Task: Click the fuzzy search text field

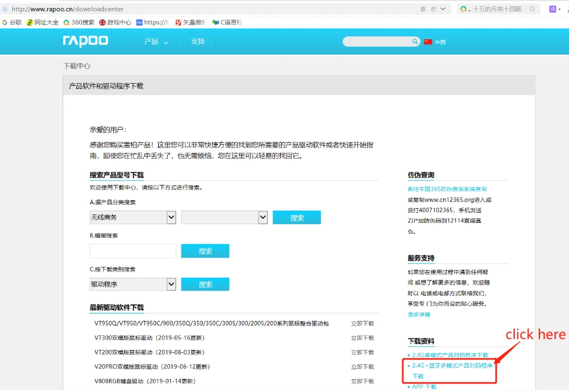Action: tap(133, 251)
